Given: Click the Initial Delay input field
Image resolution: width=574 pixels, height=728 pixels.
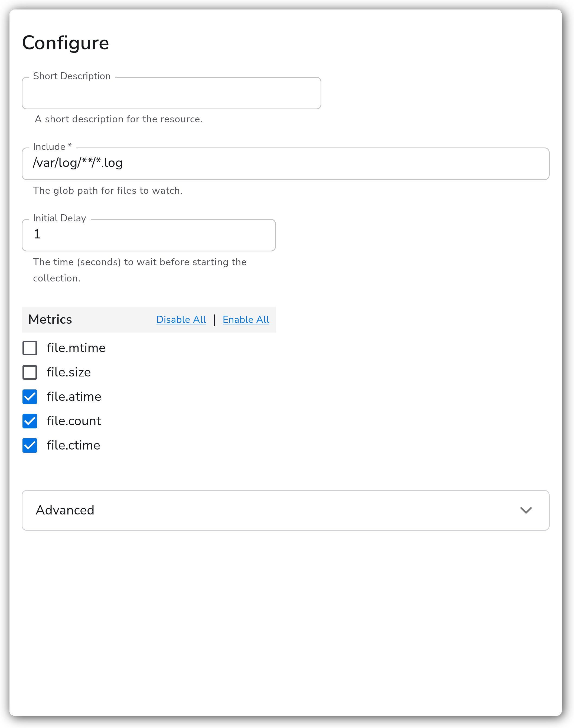Looking at the screenshot, I should pos(149,235).
